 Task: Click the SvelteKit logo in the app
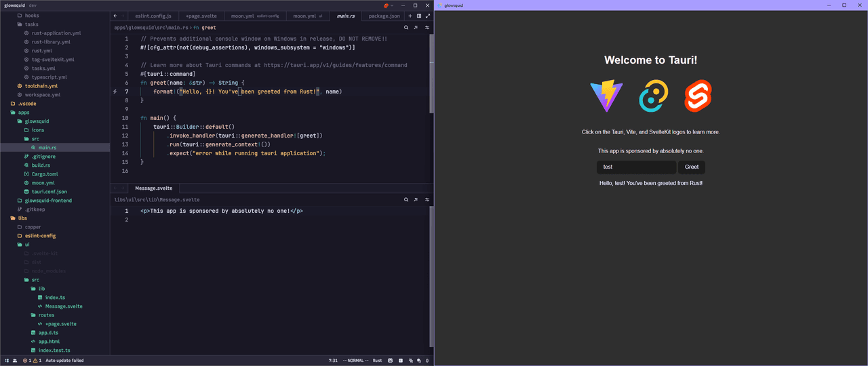pos(697,96)
